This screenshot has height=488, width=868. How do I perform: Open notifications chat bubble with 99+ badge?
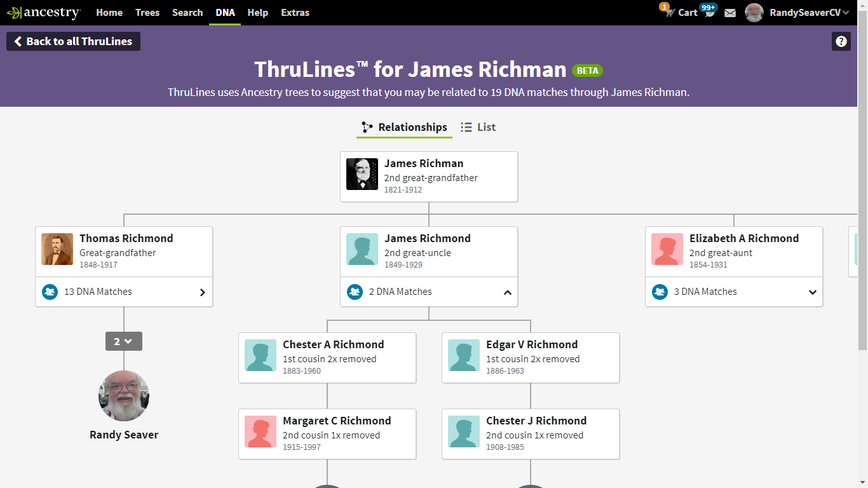pos(709,11)
